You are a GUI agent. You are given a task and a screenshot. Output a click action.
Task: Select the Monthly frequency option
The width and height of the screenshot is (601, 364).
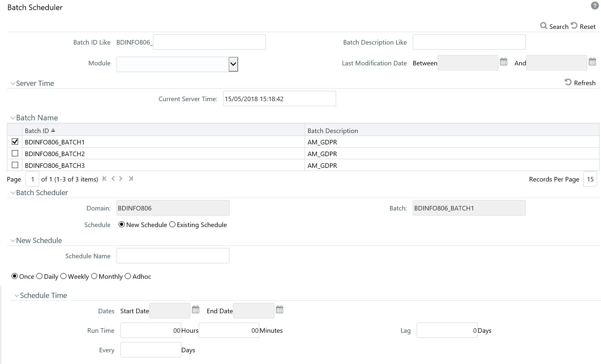(94, 276)
